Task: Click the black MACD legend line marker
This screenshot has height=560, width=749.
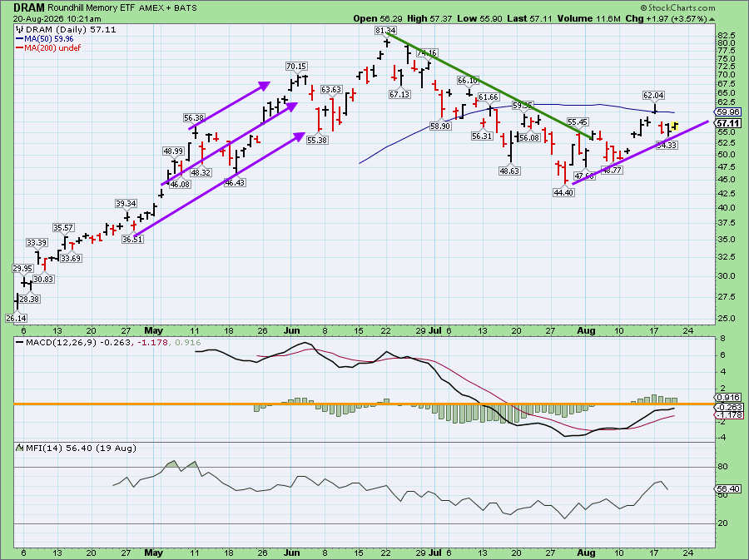Action: 20,342
